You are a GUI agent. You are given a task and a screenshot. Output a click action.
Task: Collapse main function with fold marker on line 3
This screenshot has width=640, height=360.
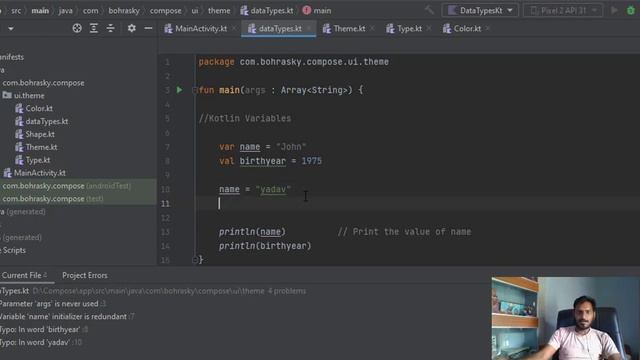[x=195, y=90]
